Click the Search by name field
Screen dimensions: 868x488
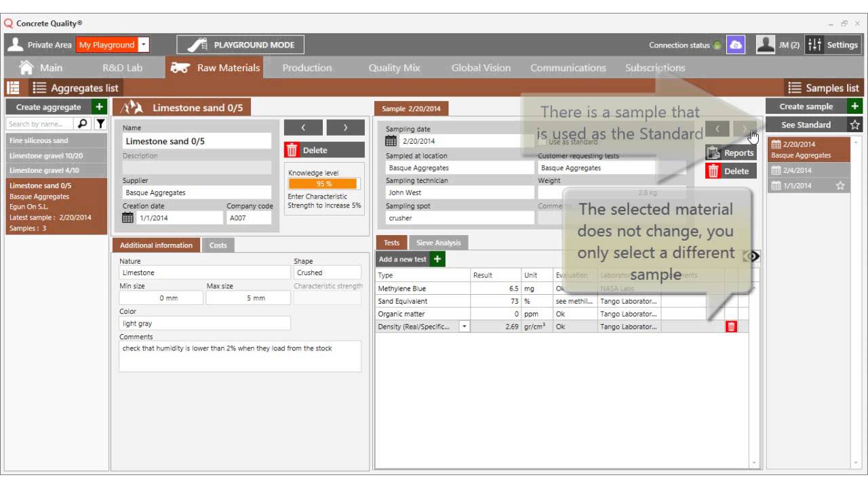pos(40,123)
